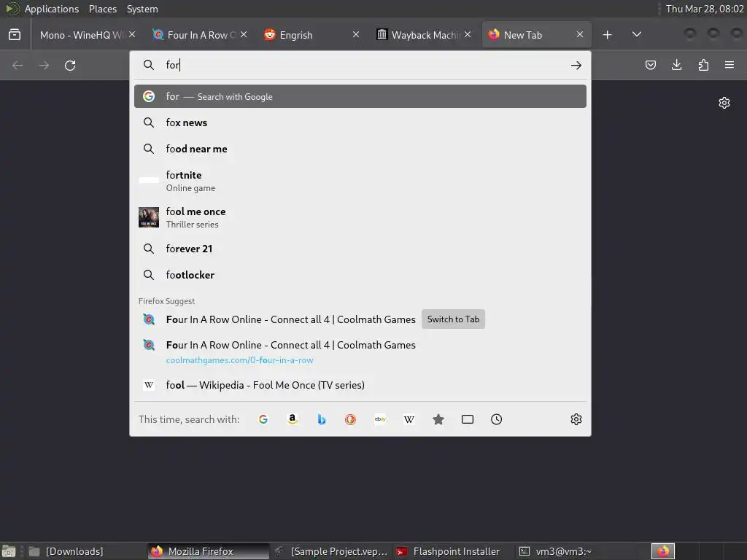This screenshot has height=560, width=747.
Task: Open Firefox View icon
Action: click(x=15, y=35)
